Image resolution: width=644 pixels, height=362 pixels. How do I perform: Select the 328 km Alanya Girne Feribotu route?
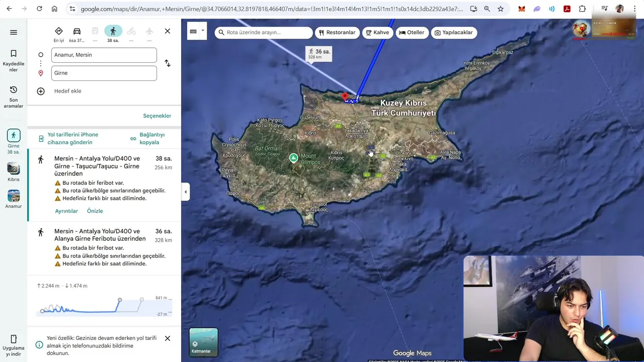click(x=104, y=248)
